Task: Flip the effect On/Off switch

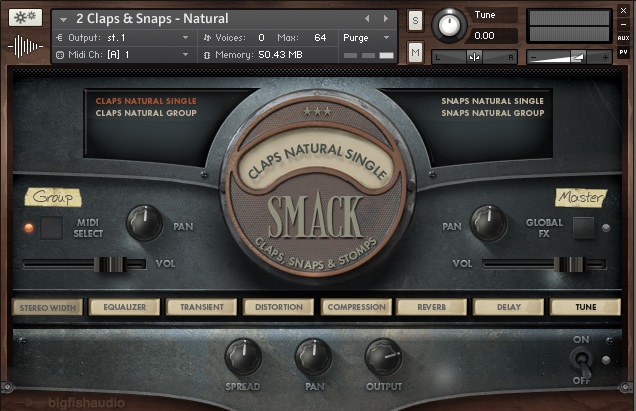Action: pos(582,362)
